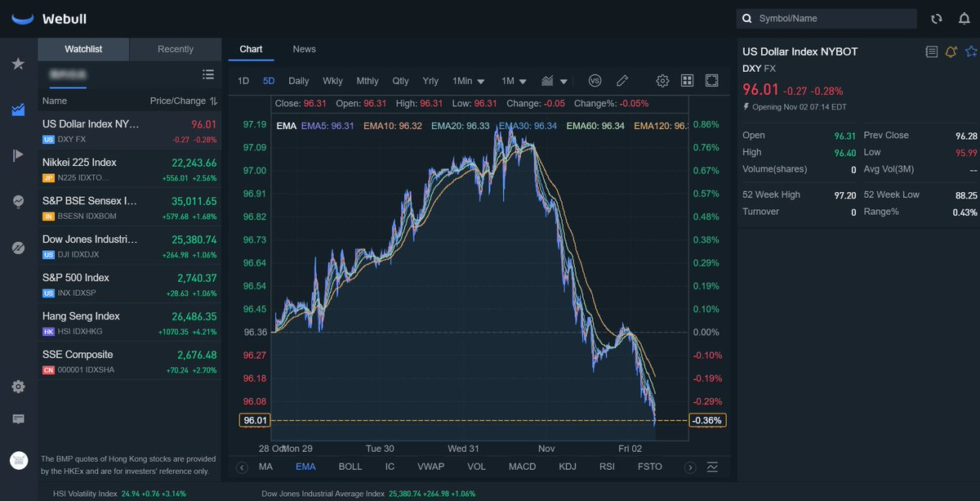The width and height of the screenshot is (980, 501).
Task: Click the HSI Volatility Index ticker in status bar
Action: click(119, 494)
